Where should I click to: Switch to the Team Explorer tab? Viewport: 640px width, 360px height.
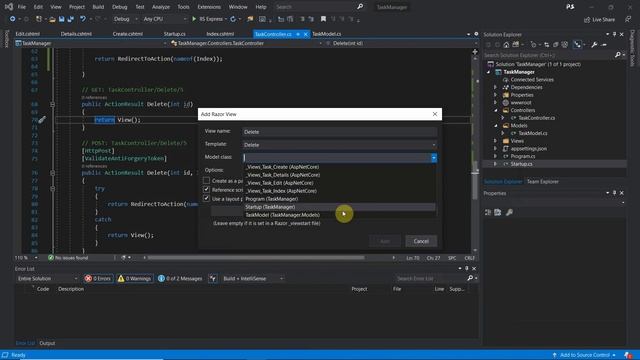pos(542,182)
